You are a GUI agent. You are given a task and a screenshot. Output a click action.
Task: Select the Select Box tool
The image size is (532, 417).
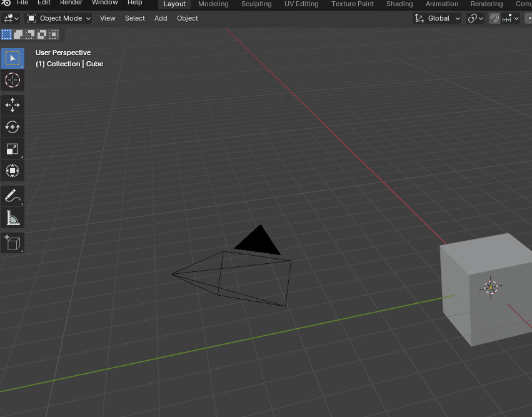(13, 58)
